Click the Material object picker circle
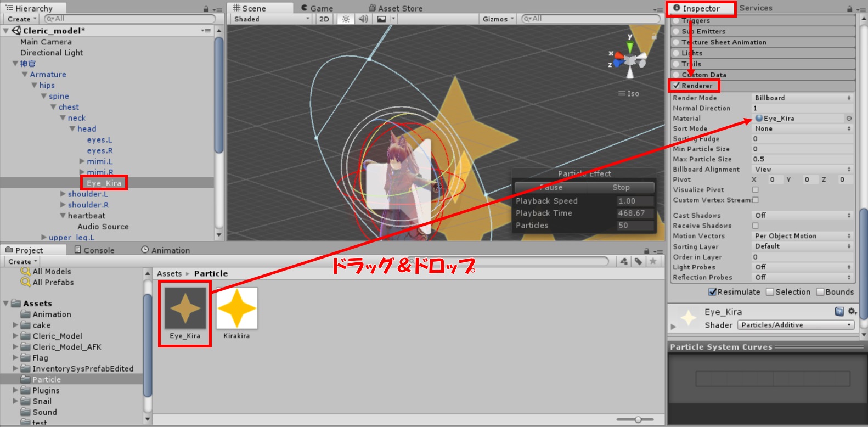This screenshot has width=868, height=427. (849, 118)
